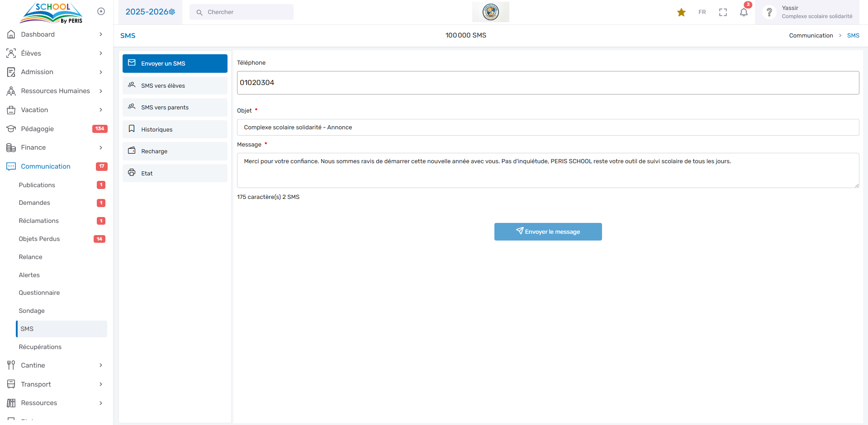Click the Communication breadcrumb link
This screenshot has width=868, height=425.
click(811, 36)
